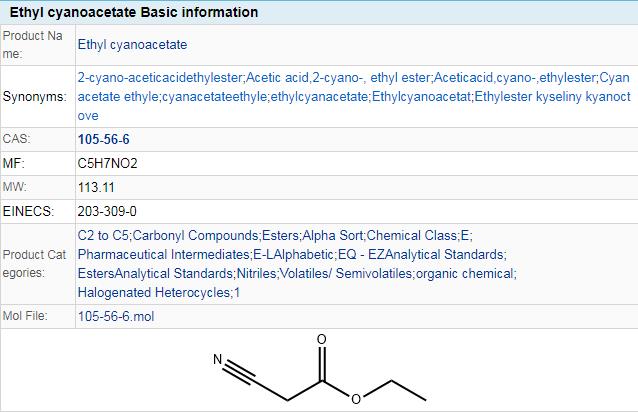Click the ethyl cyanoacetate structure image
Viewport: 638px width, 412px height.
(319, 374)
